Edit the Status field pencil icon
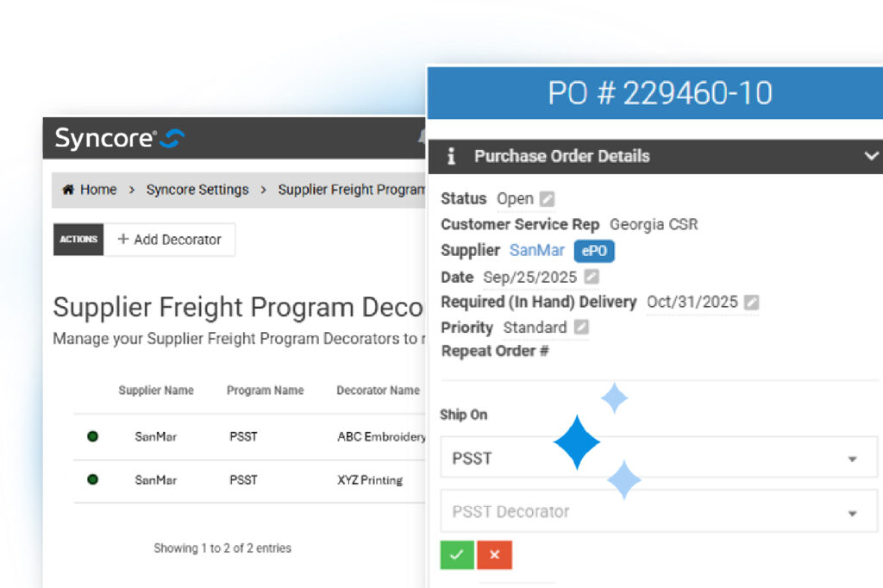This screenshot has height=588, width=883. point(548,199)
